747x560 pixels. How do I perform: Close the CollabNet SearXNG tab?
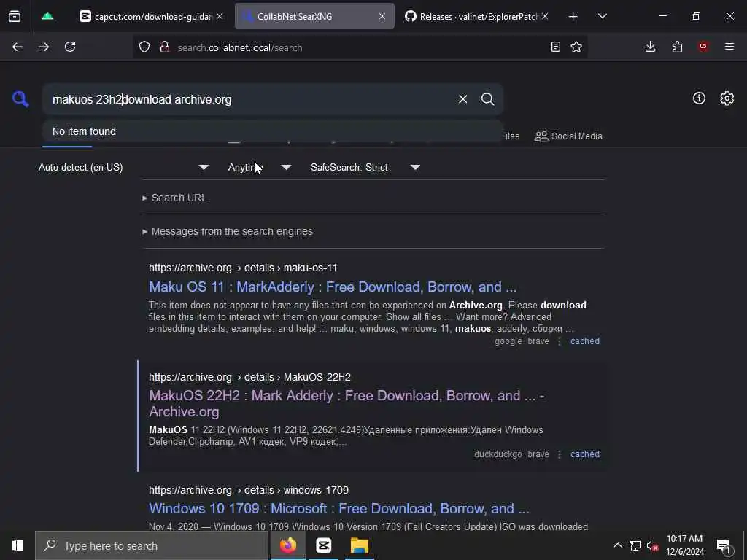(382, 16)
